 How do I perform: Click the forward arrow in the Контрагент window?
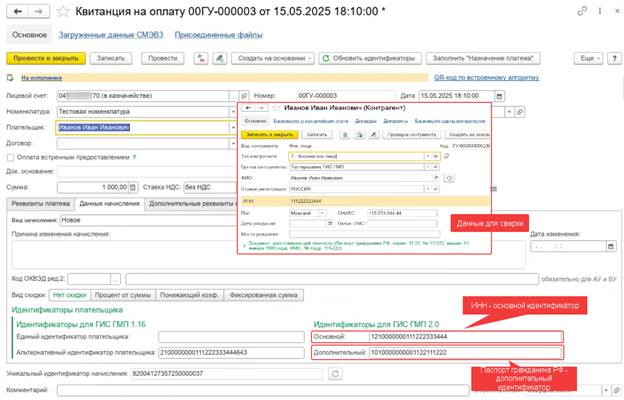click(261, 108)
